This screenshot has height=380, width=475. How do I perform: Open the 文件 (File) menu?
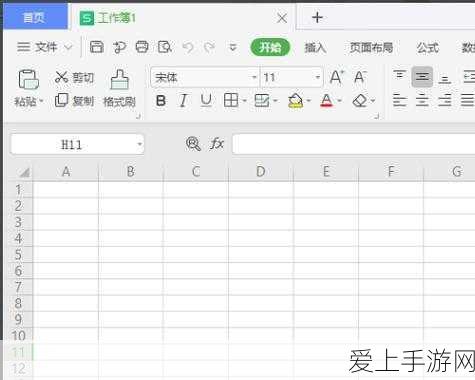(x=44, y=47)
